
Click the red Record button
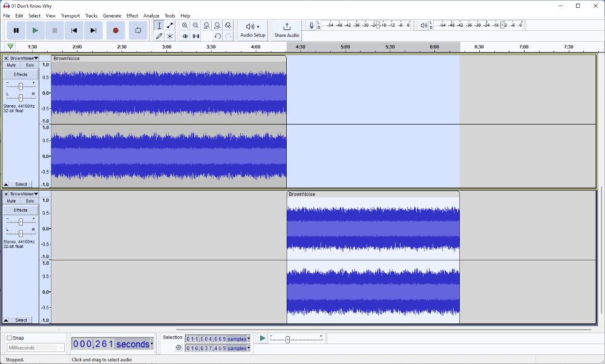(116, 30)
